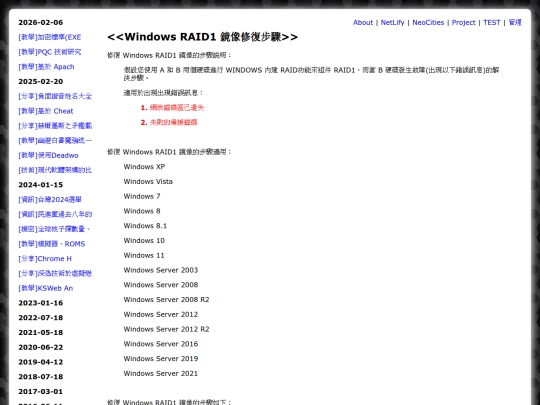The height and width of the screenshot is (405, 540).
Task: Expand the 2026-02-06 date group
Action: (41, 22)
